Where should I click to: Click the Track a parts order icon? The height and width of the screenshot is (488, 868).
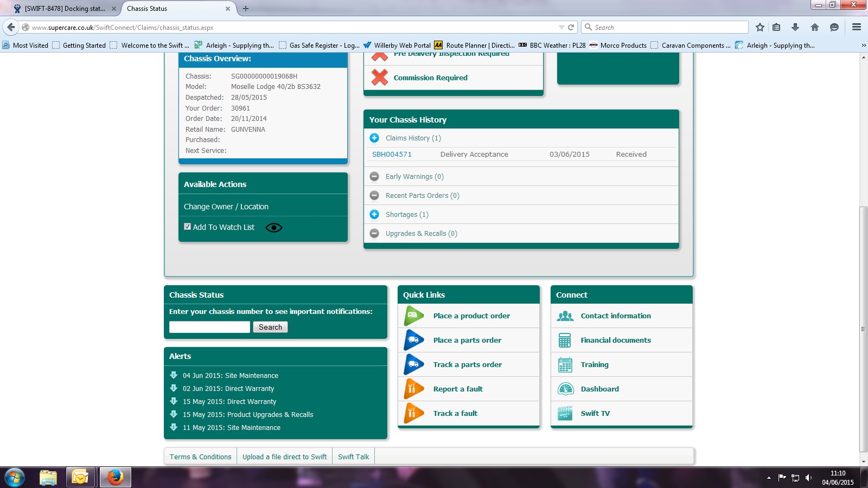414,365
